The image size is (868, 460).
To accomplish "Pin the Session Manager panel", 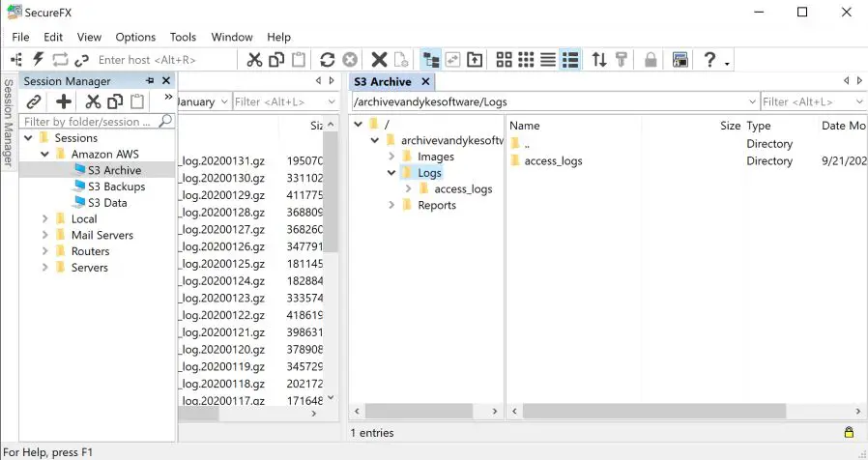I will pos(150,81).
